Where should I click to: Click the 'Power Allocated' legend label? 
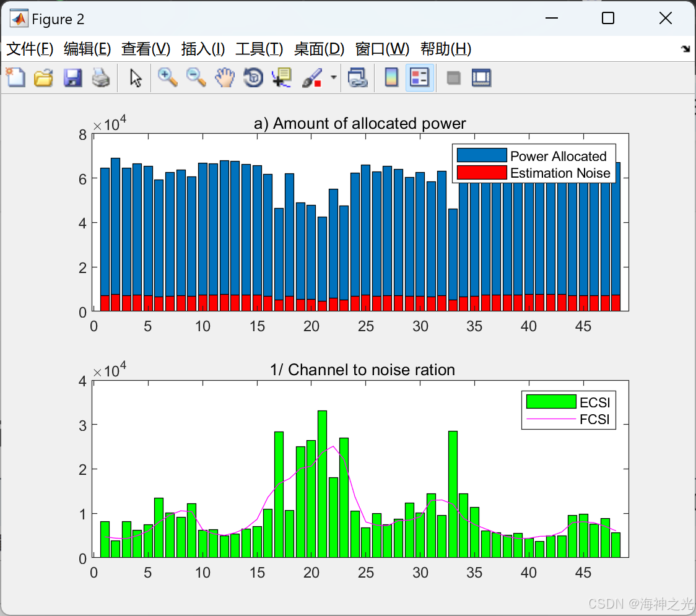click(559, 156)
